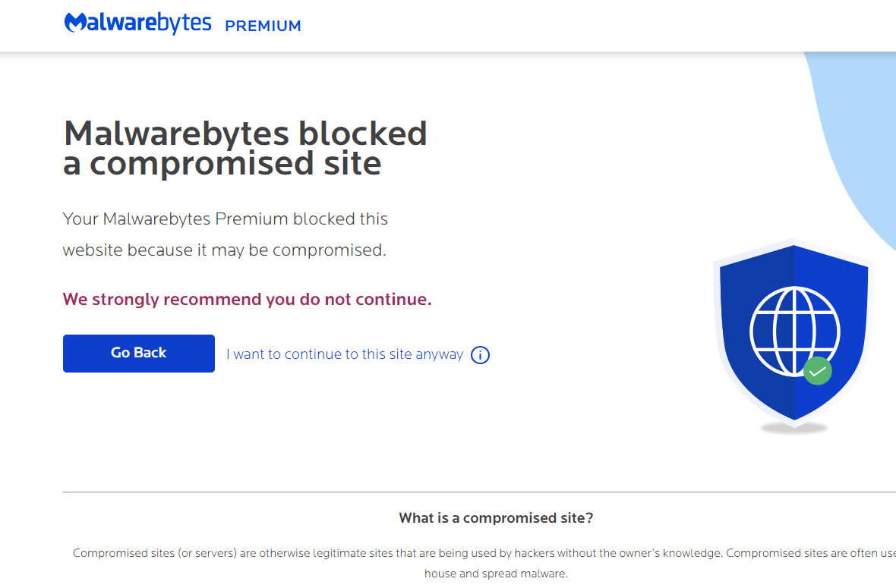Click the 'website because it may be compromised' line
This screenshot has width=896, height=588.
tap(225, 250)
